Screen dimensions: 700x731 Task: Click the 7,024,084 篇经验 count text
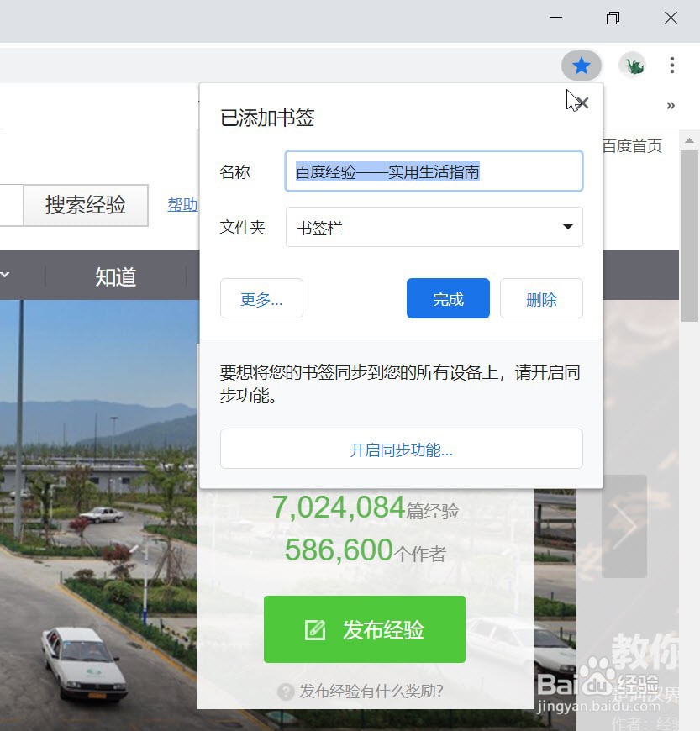click(366, 507)
